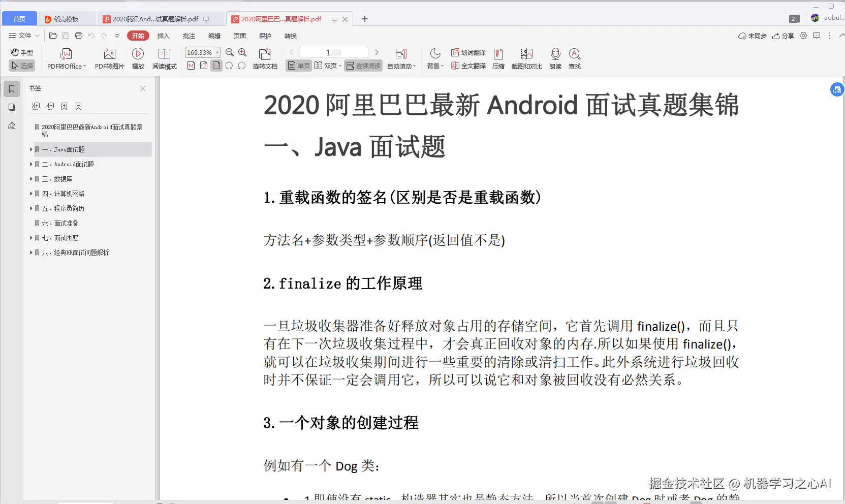Screen dimensions: 845x504
Task: Rotate the page clockwise
Action: (x=229, y=66)
